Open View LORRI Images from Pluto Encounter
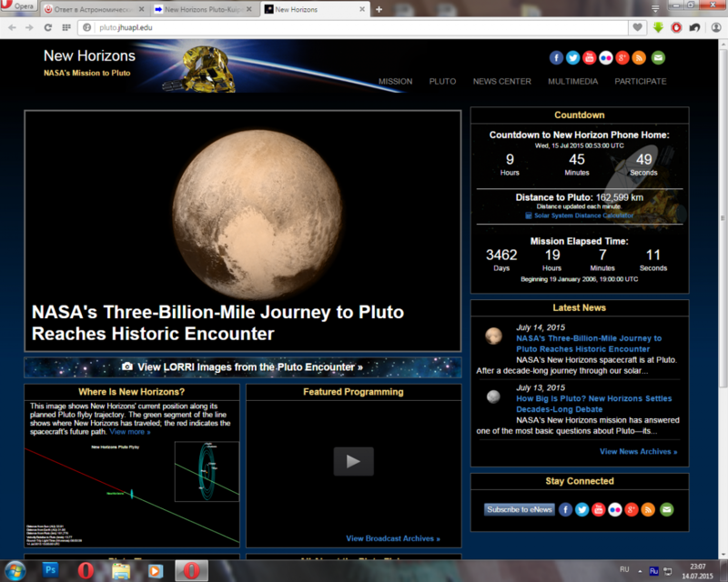The image size is (728, 582). pos(243,367)
